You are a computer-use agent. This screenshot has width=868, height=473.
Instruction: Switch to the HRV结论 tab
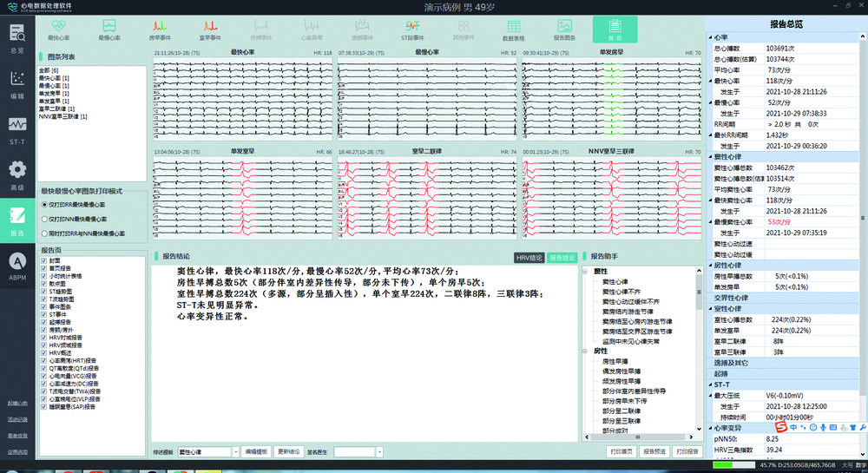[x=529, y=258]
